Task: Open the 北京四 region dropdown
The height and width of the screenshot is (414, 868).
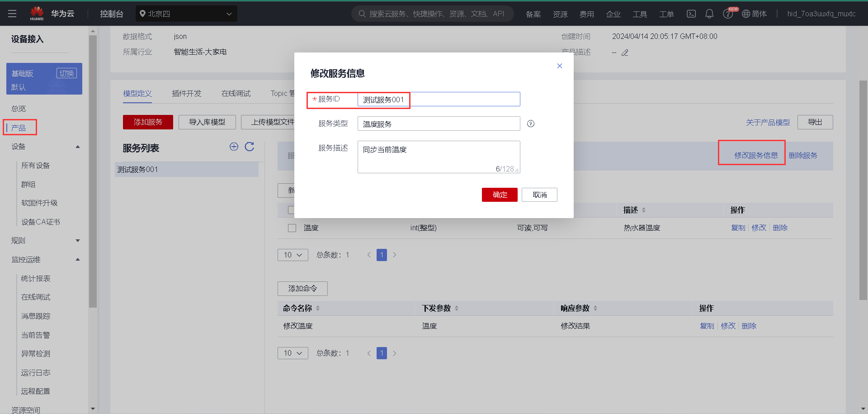Action: coord(186,14)
